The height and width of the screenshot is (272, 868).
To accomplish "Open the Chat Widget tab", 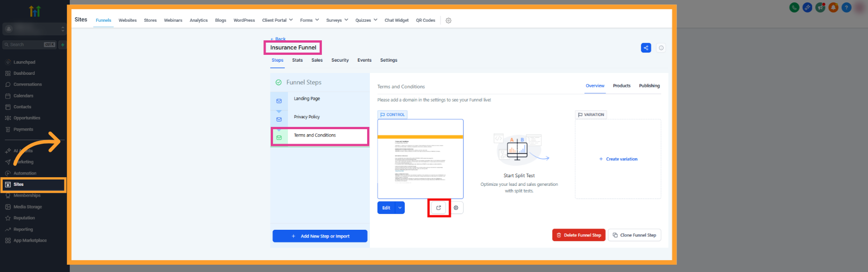I will [396, 20].
